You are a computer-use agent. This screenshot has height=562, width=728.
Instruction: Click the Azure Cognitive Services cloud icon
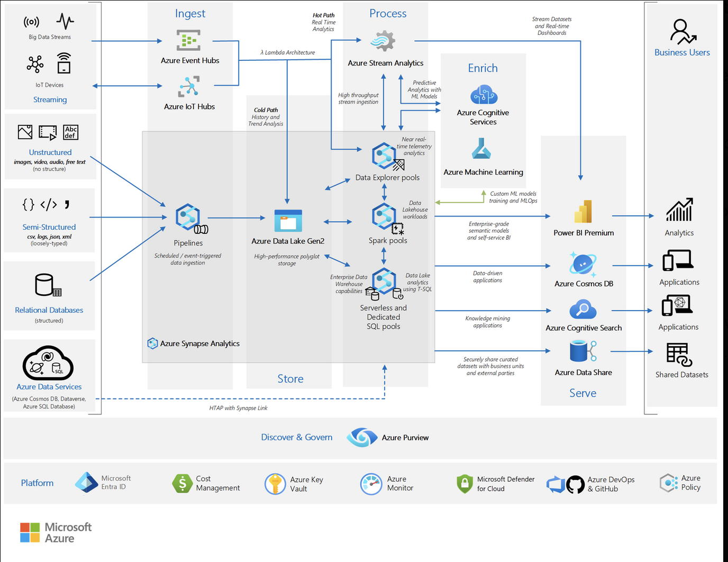(483, 95)
